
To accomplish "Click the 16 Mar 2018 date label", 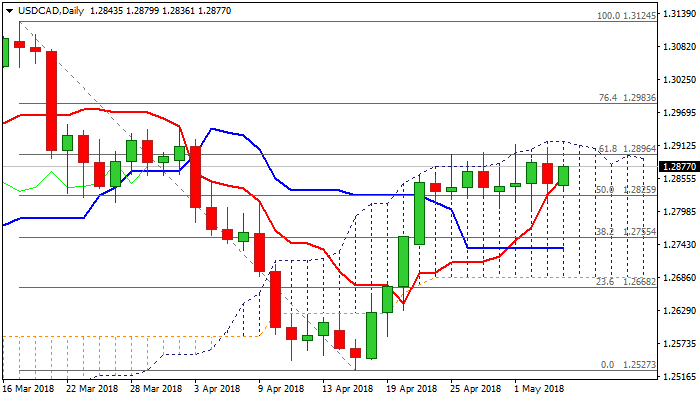I will 30,389.
